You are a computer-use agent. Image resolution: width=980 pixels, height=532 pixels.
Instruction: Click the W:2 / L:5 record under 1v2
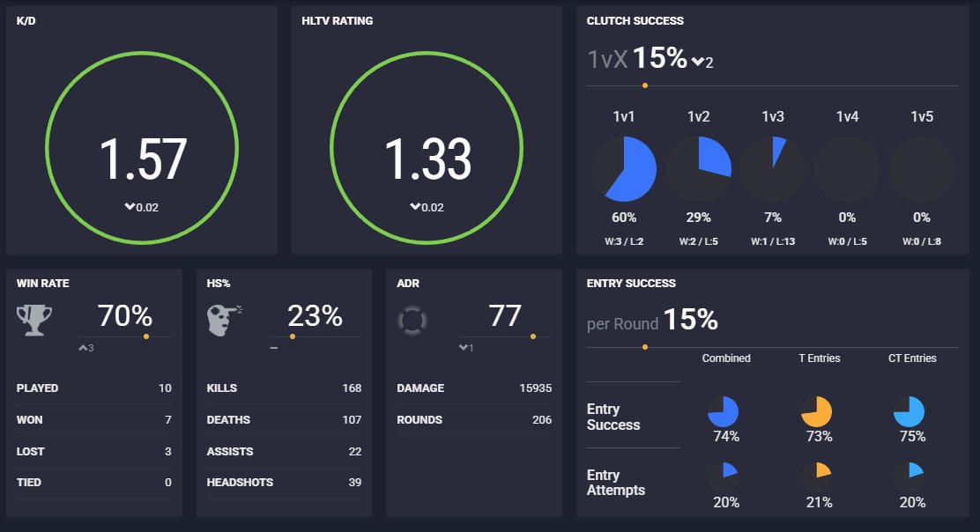698,241
